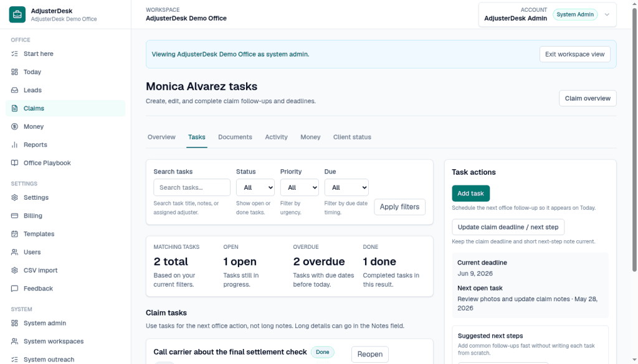Focus the Search tasks input field
Screen dimensions: 638x364
coord(192,187)
